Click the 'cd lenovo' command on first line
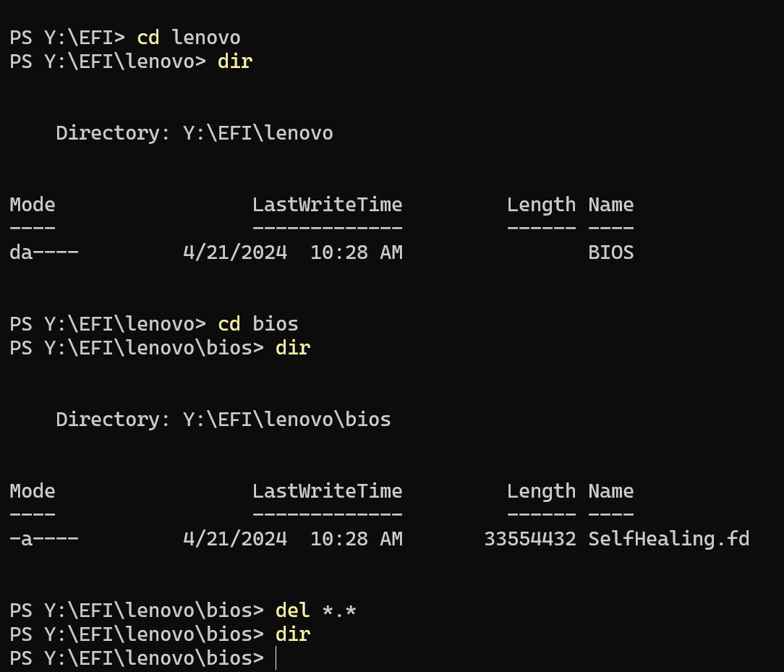The height and width of the screenshot is (672, 784). click(188, 38)
